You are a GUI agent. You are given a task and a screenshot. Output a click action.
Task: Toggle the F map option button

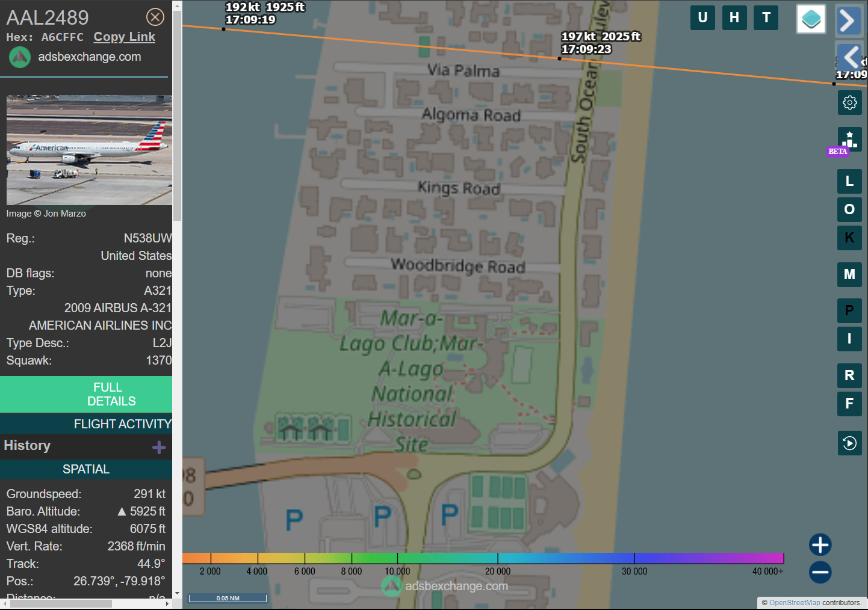(849, 404)
